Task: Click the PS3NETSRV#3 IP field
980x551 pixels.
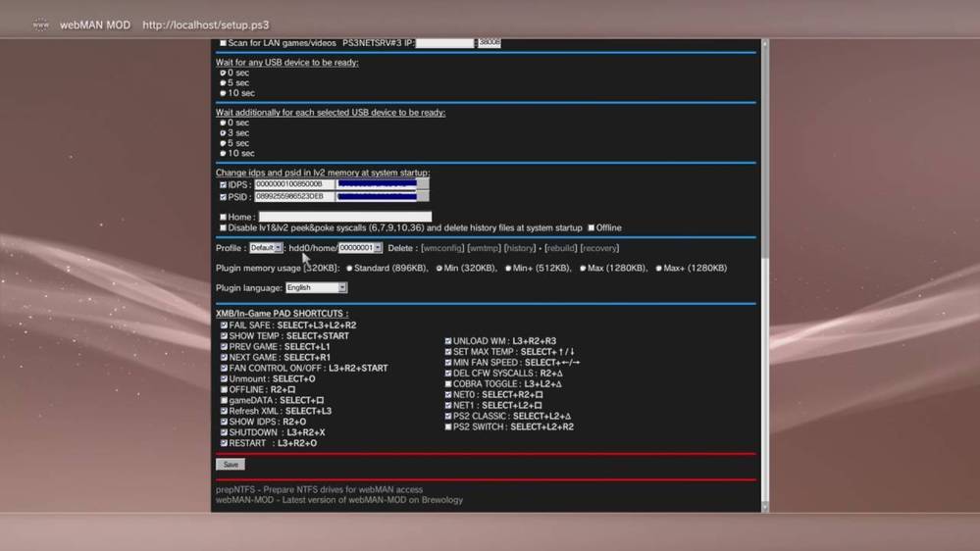Action: pos(445,43)
